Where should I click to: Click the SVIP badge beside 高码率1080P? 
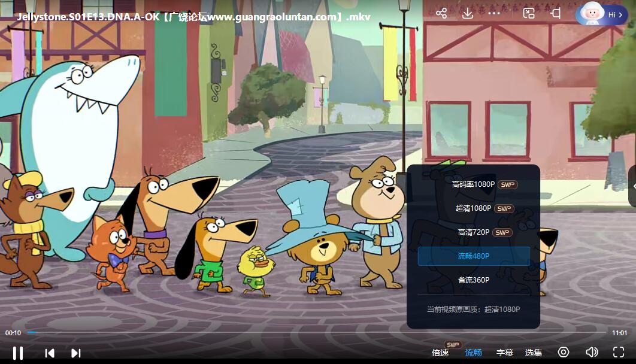coord(508,185)
